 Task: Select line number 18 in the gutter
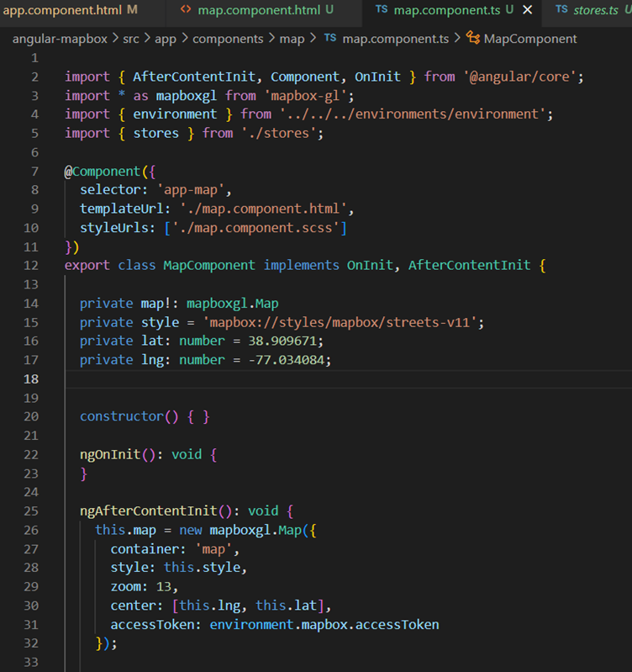[34, 379]
